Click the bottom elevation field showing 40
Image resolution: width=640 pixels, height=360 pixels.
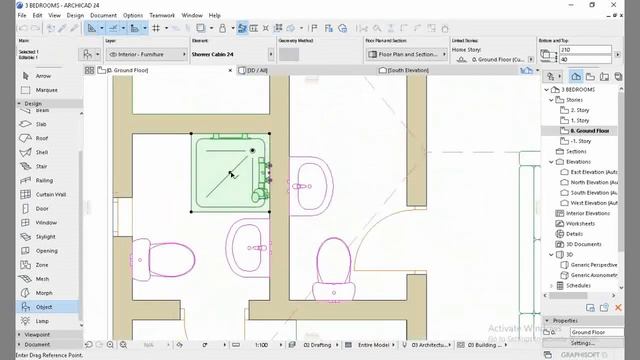[x=585, y=60]
